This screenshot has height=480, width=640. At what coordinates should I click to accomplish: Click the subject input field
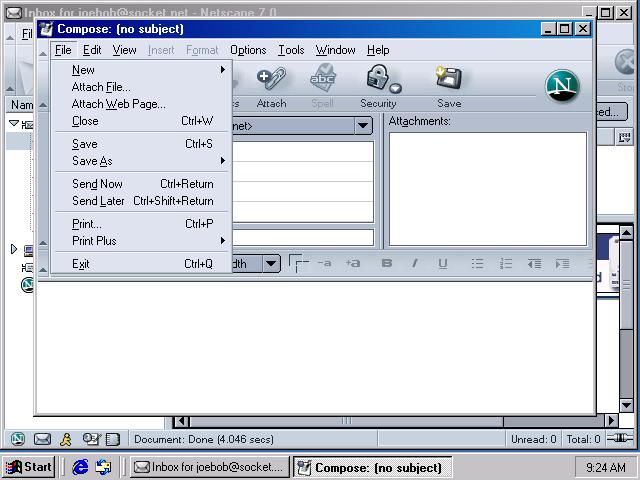tap(302, 238)
